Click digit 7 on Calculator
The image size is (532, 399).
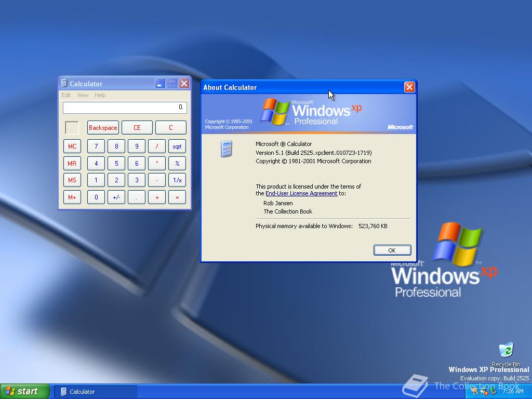tap(96, 146)
